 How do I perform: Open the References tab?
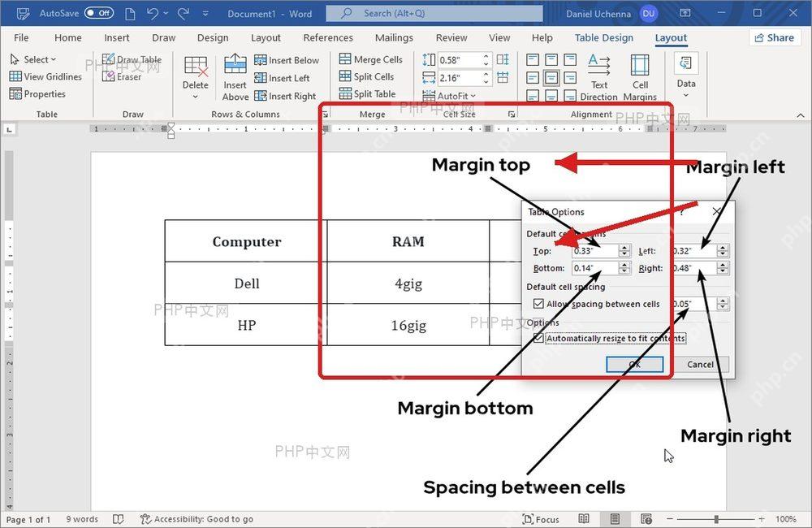tap(328, 38)
